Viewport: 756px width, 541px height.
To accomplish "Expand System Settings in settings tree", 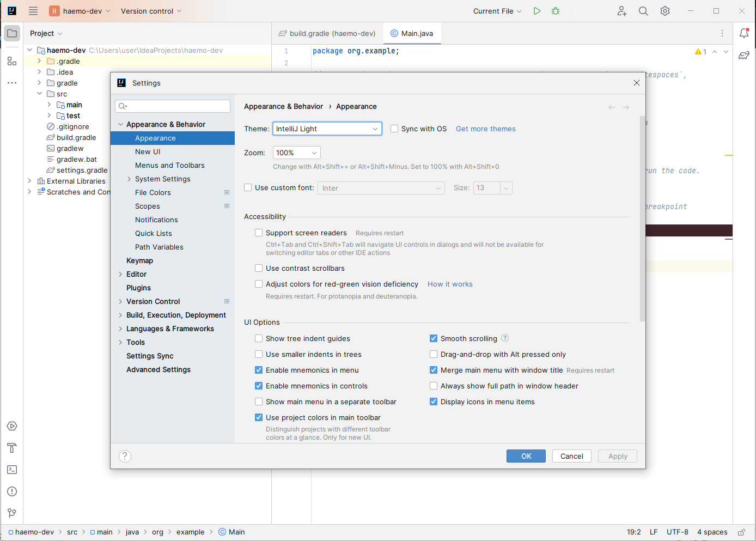I will coord(129,179).
